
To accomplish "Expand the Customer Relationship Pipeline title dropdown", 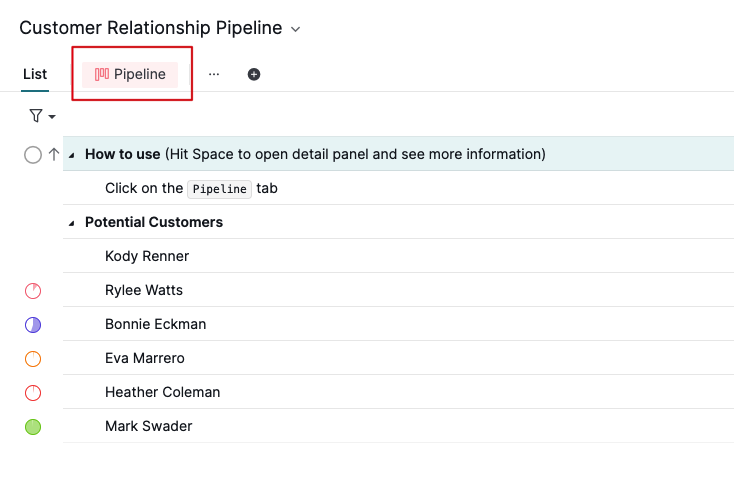I will (295, 29).
